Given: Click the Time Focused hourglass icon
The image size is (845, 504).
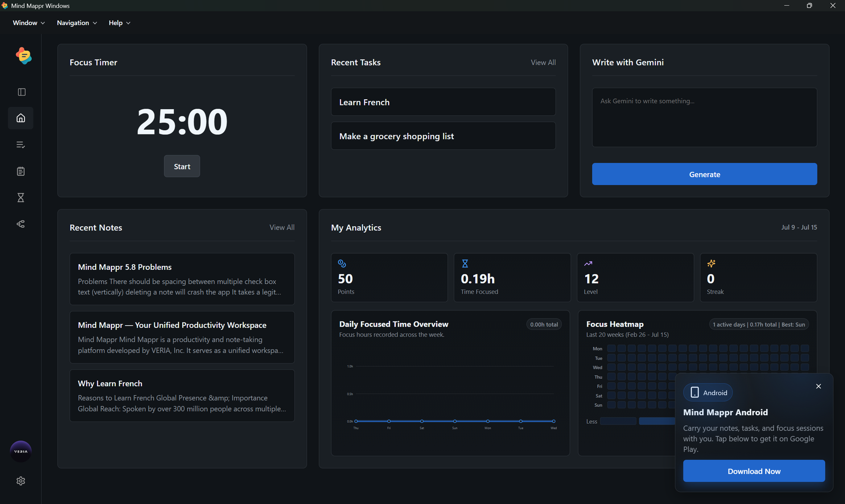Looking at the screenshot, I should pyautogui.click(x=465, y=263).
